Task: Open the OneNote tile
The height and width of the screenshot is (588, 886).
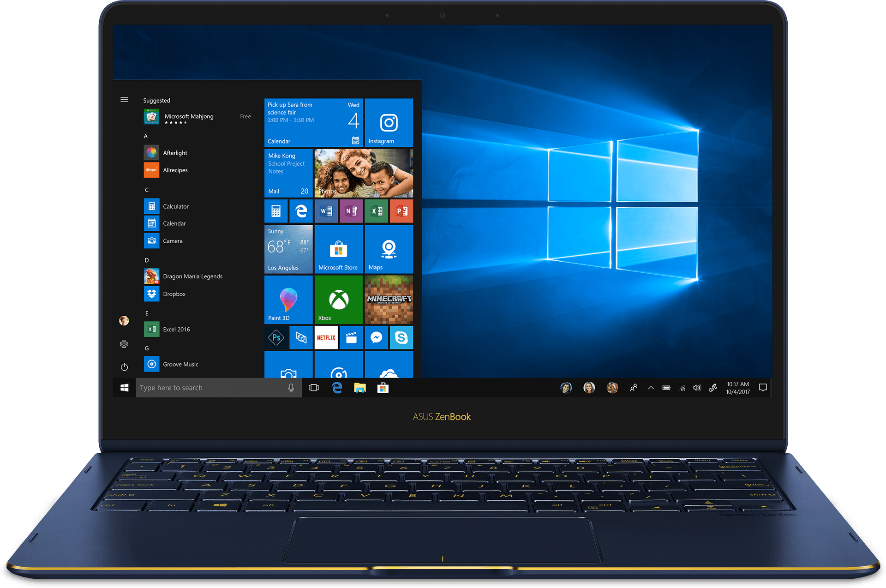Action: point(351,211)
